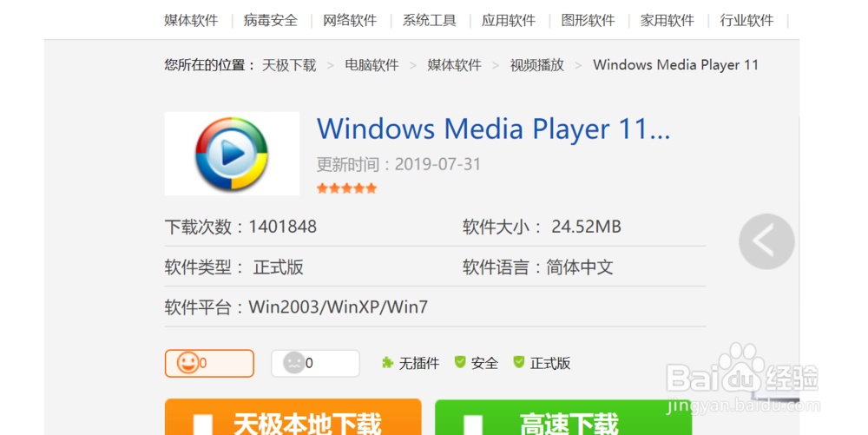868x435 pixels.
Task: Go to 天极下载 breadcrumb link
Action: click(x=289, y=65)
